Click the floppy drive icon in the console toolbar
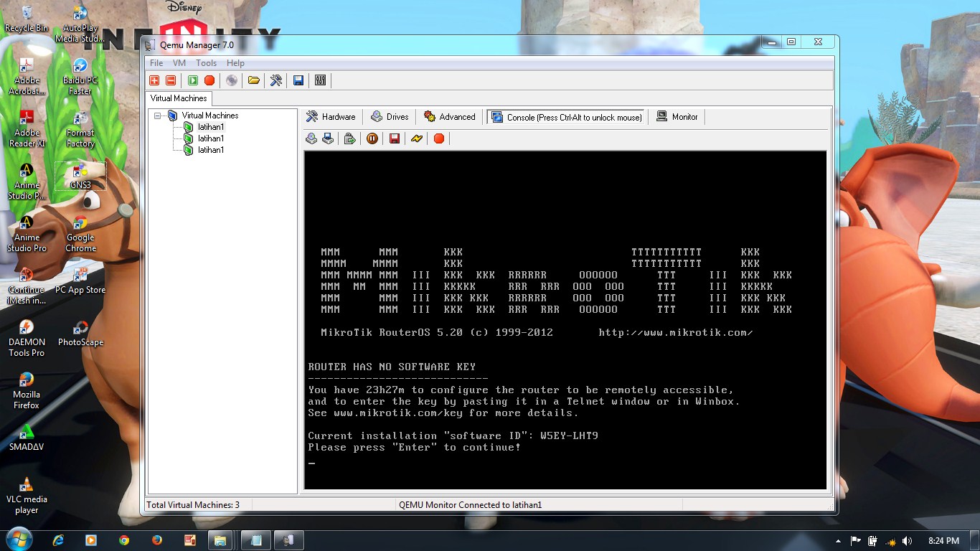980x551 pixels. (x=328, y=138)
